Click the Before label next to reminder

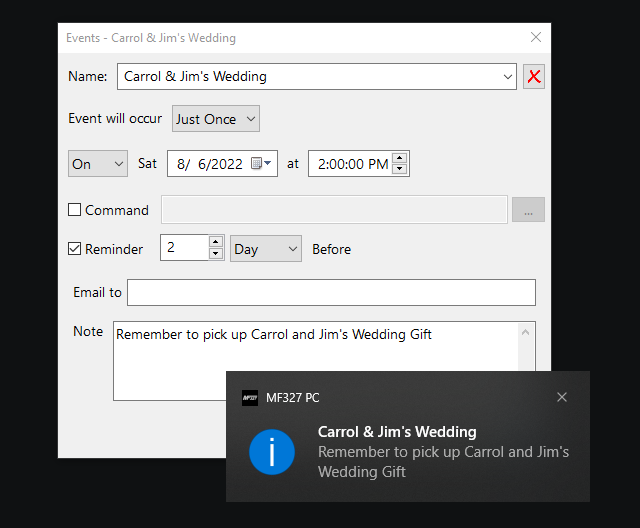[x=331, y=249]
